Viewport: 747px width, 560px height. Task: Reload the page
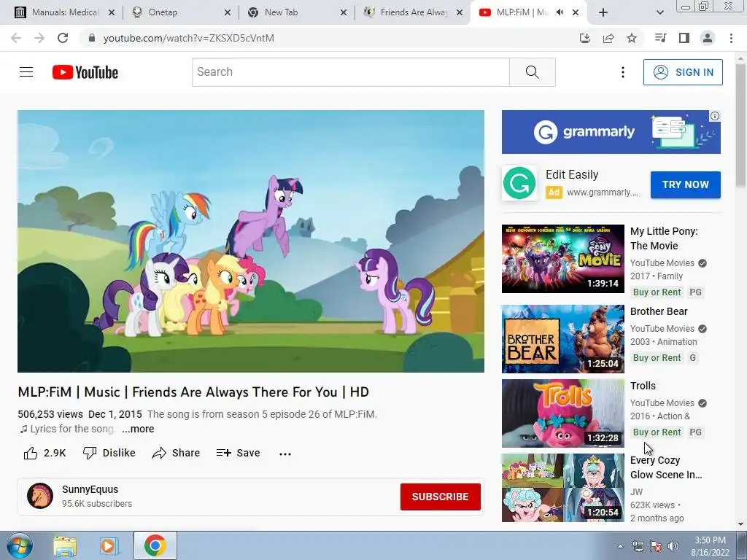point(63,38)
